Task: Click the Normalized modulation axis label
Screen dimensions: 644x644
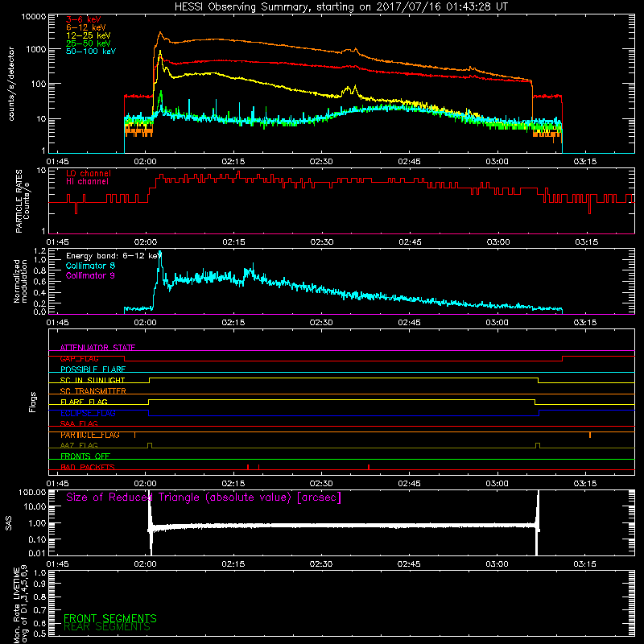Action: 20,281
